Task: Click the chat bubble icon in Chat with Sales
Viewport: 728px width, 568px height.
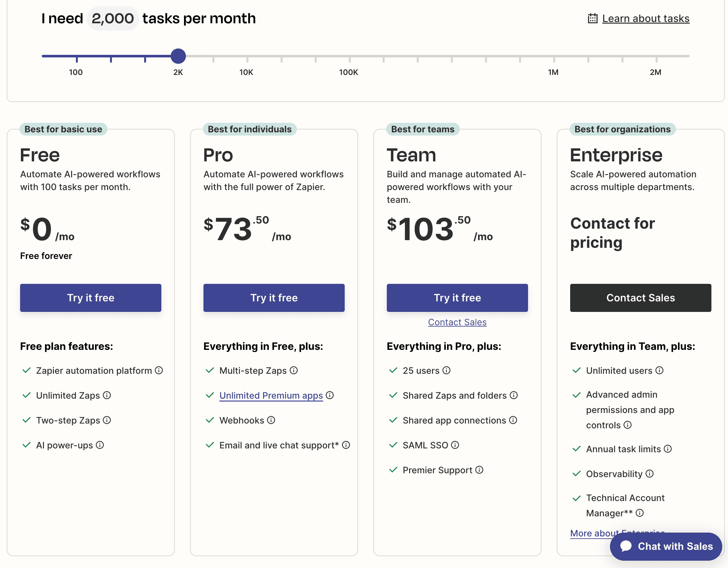Action: [626, 546]
